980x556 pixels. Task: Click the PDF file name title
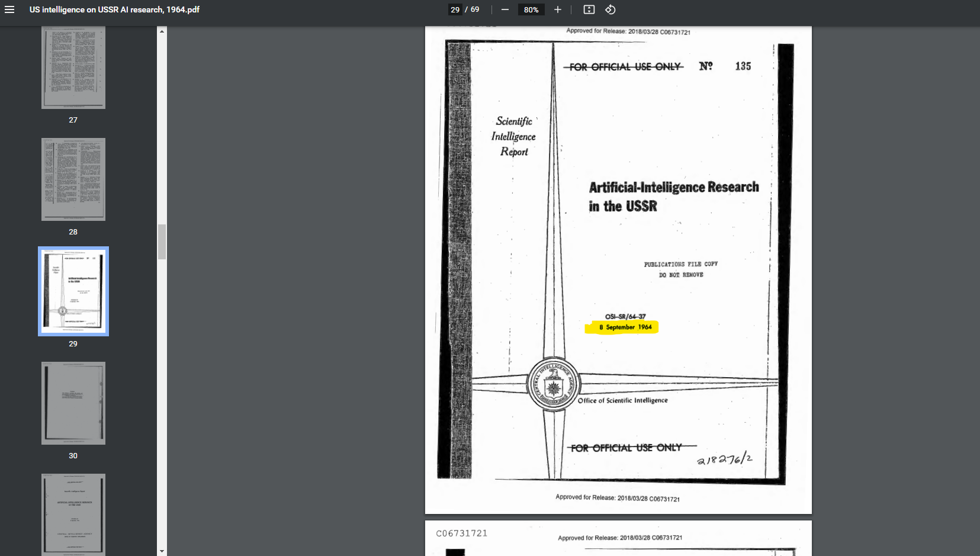[x=114, y=9]
